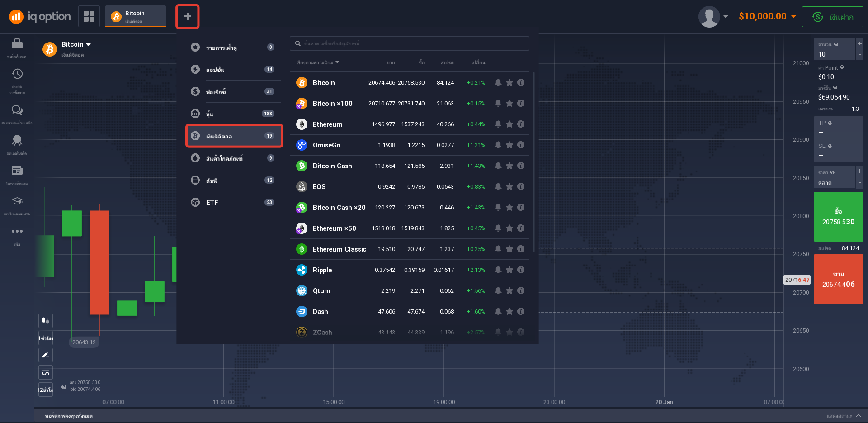Viewport: 868px width, 423px height.
Task: Toggle alert bell for EOS
Action: [x=498, y=186]
